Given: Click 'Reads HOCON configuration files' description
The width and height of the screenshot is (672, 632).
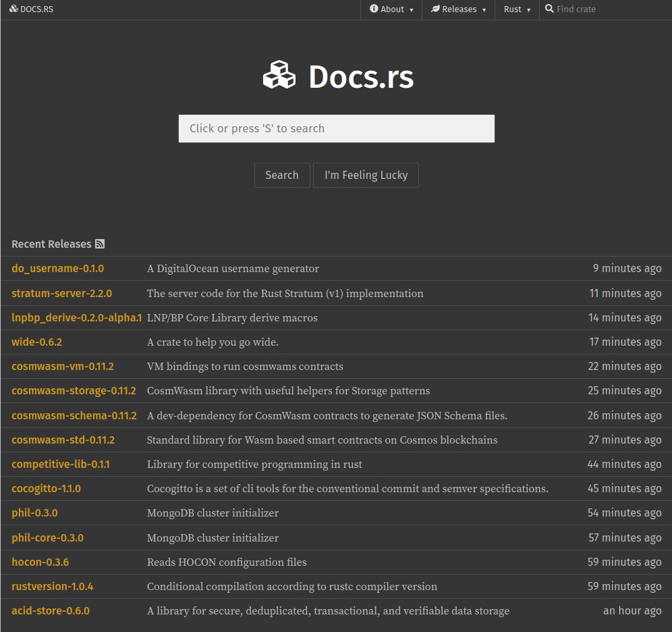Looking at the screenshot, I should point(227,562).
